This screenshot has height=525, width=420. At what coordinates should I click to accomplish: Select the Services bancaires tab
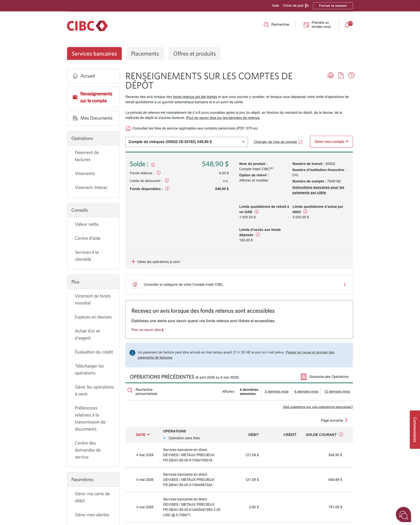tap(94, 54)
